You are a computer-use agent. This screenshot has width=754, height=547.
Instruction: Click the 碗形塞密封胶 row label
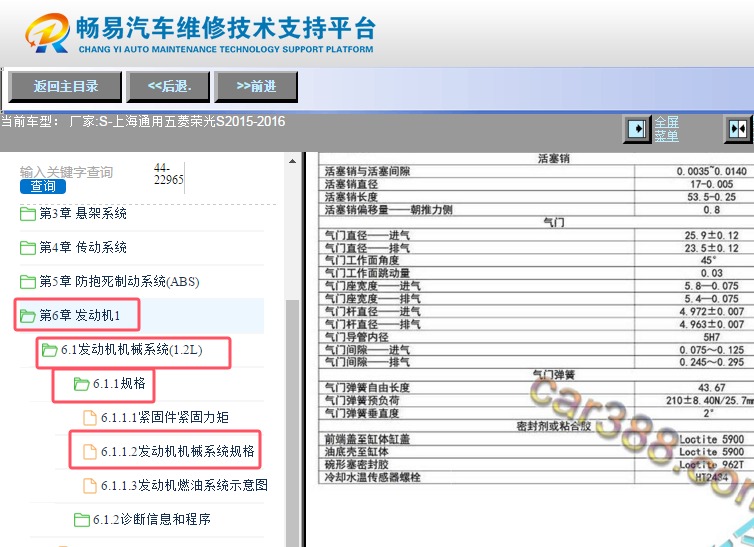tap(356, 464)
